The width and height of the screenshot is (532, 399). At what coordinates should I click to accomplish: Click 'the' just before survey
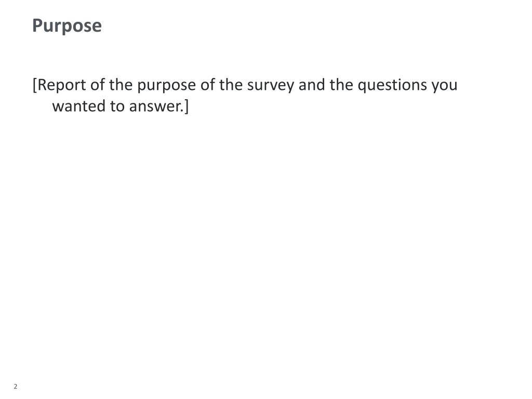[231, 85]
